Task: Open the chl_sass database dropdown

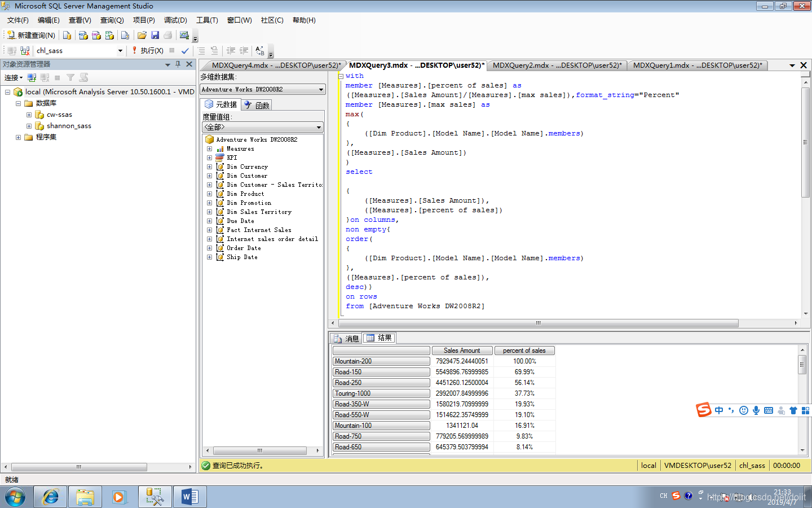Action: coord(120,51)
